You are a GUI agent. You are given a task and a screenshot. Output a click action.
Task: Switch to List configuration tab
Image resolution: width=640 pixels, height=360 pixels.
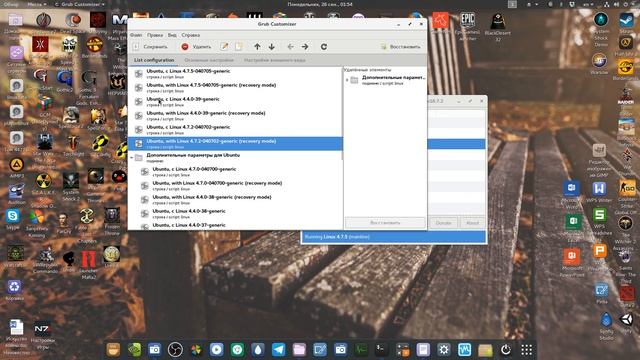pos(154,60)
